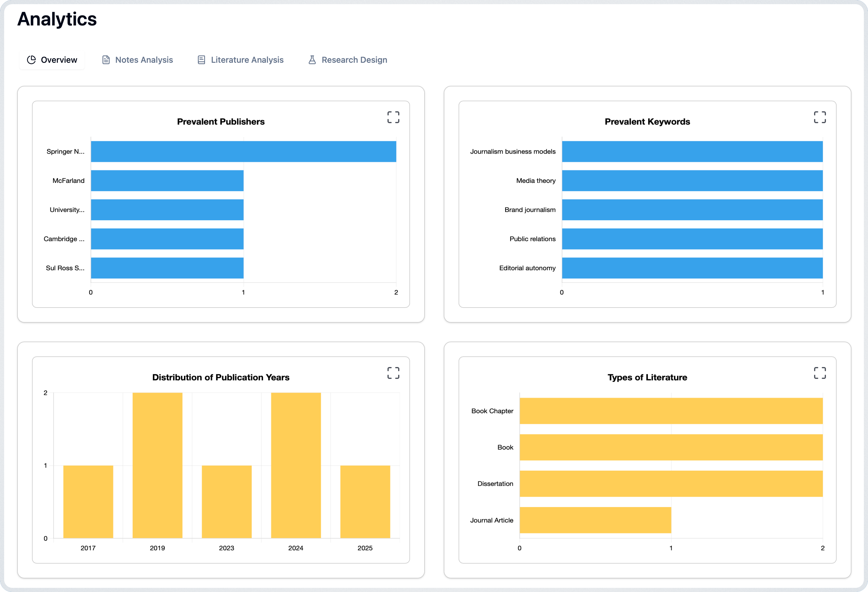
Task: Click the Literature Analysis book icon
Action: click(x=201, y=60)
